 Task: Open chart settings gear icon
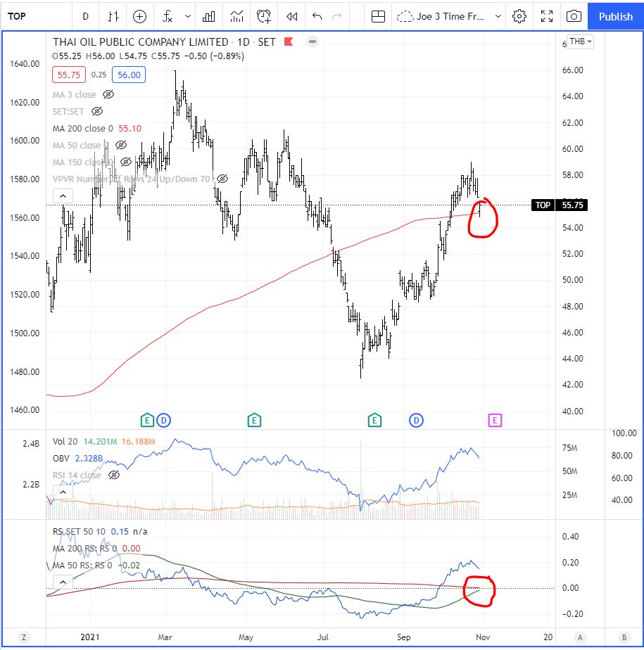click(x=519, y=16)
